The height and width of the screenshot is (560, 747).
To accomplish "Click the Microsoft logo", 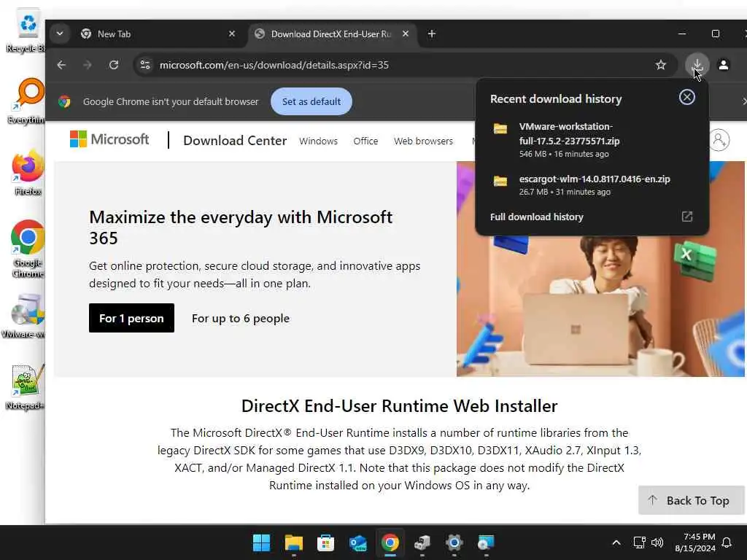I will pyautogui.click(x=109, y=139).
